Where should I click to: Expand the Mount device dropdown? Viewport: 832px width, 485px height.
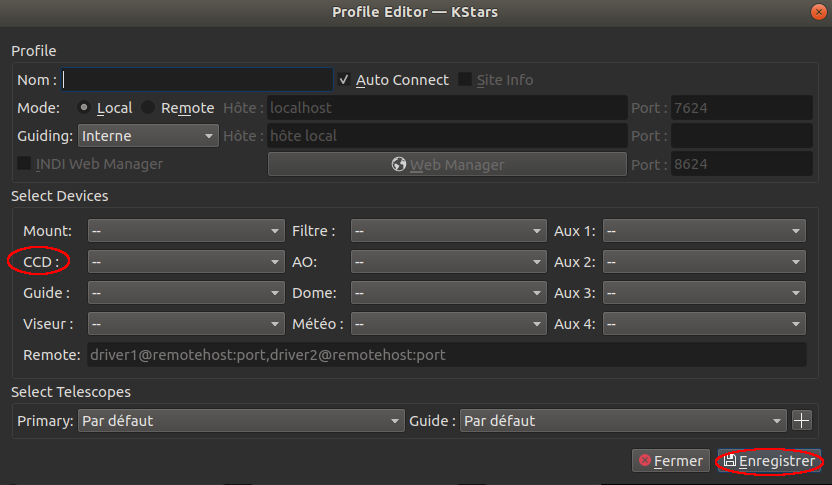click(186, 231)
